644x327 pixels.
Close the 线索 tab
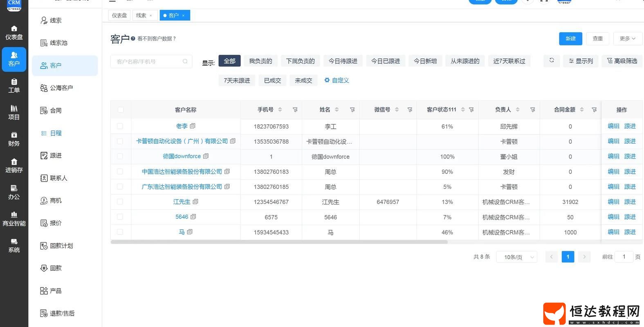(151, 16)
